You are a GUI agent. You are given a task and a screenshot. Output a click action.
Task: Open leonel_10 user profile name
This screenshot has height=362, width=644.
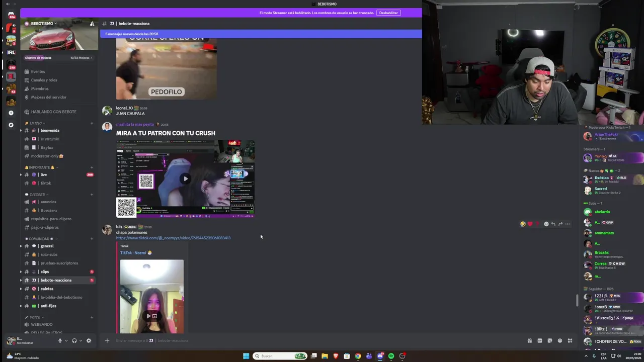(124, 108)
